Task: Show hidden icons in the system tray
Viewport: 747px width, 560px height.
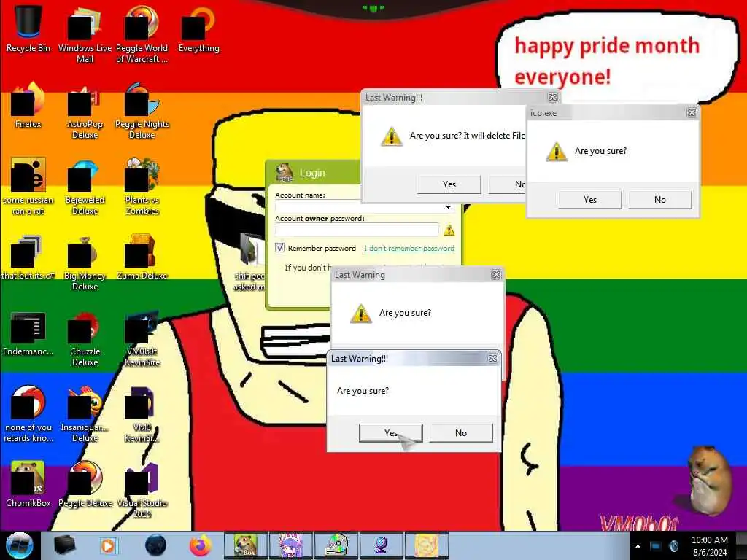Action: [x=638, y=546]
